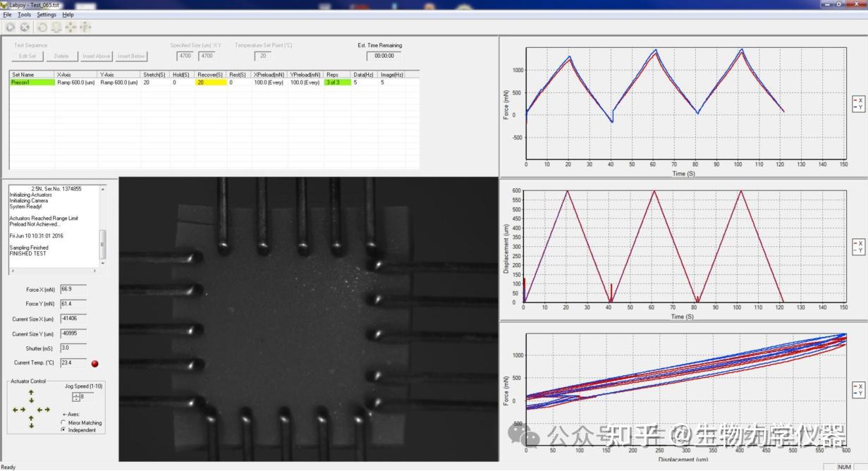Click the first Specified Size field (X)
Screen dimensions: 868x471
pos(185,56)
